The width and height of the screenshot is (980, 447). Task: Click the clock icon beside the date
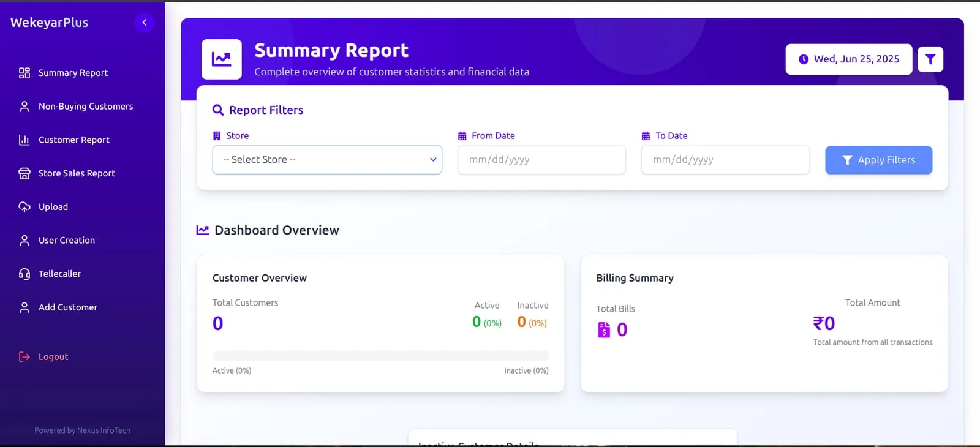[x=804, y=59]
